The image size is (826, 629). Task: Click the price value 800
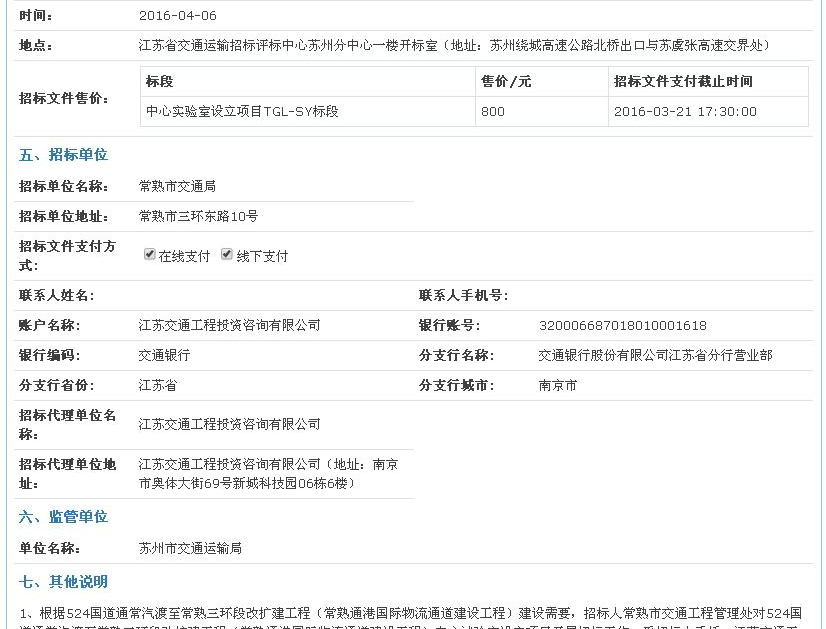(493, 111)
